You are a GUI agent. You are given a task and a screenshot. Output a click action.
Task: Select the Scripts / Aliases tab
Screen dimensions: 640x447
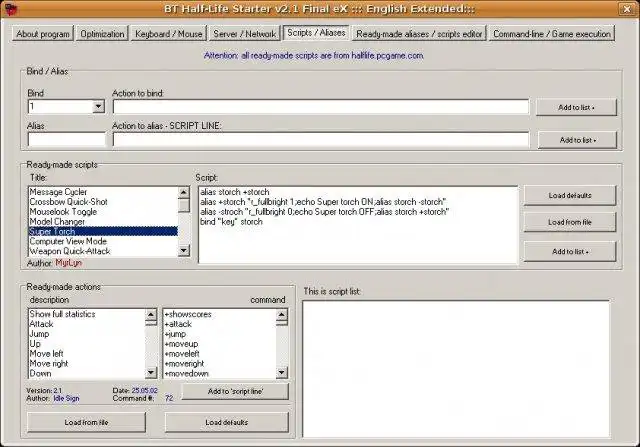tap(316, 33)
